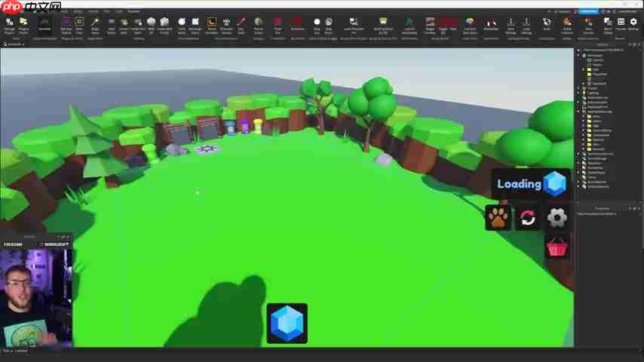Close the Explorer panel
This screenshot has width=644, height=362.
[x=639, y=44]
